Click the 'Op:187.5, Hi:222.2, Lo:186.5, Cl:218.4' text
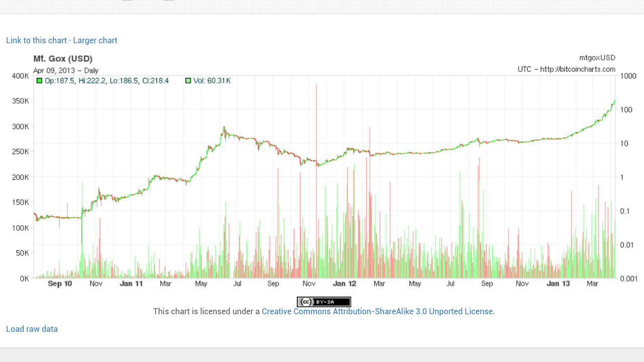Screen dimensions: 644x362 coord(107,80)
